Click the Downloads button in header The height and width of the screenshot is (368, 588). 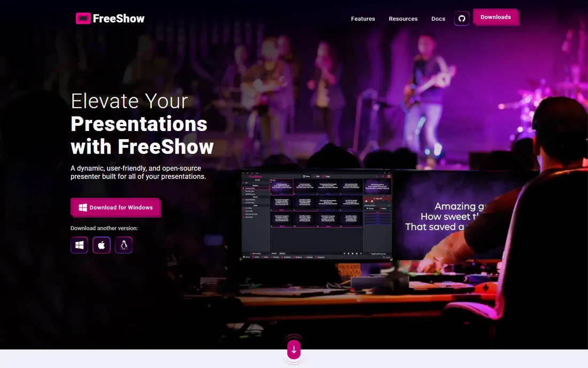coord(496,17)
